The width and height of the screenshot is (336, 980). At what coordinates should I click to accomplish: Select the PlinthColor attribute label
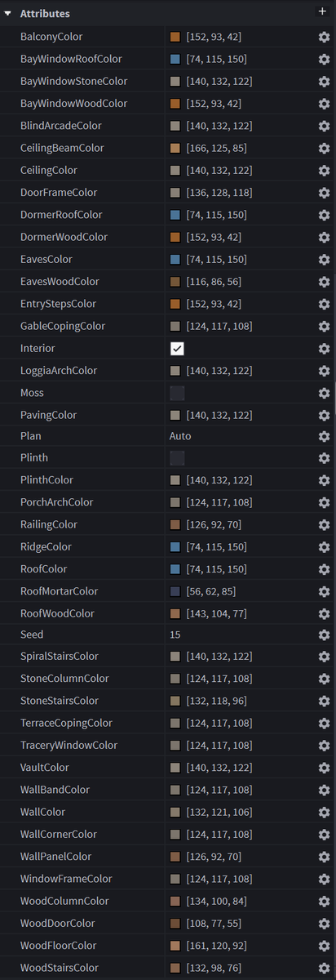(46, 480)
